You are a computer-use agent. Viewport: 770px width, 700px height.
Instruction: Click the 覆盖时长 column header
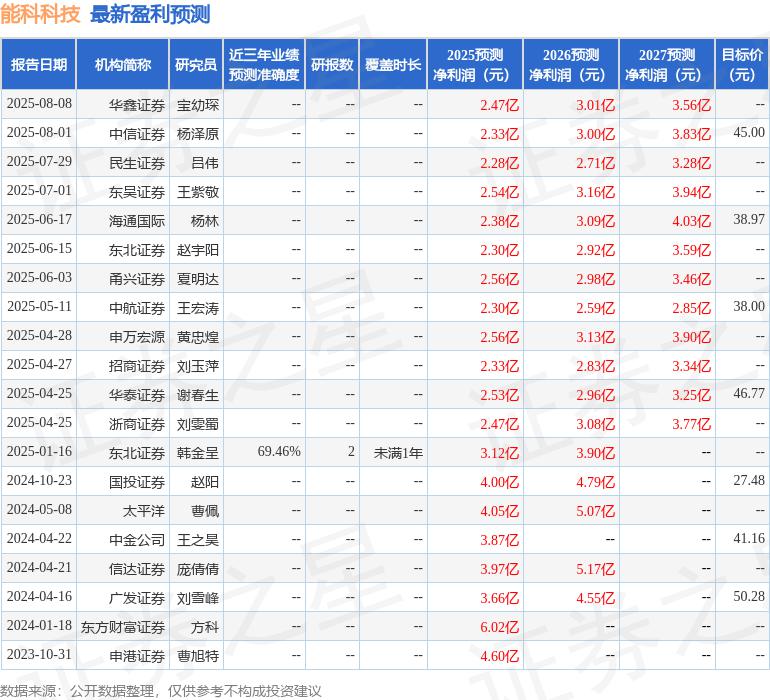[393, 64]
